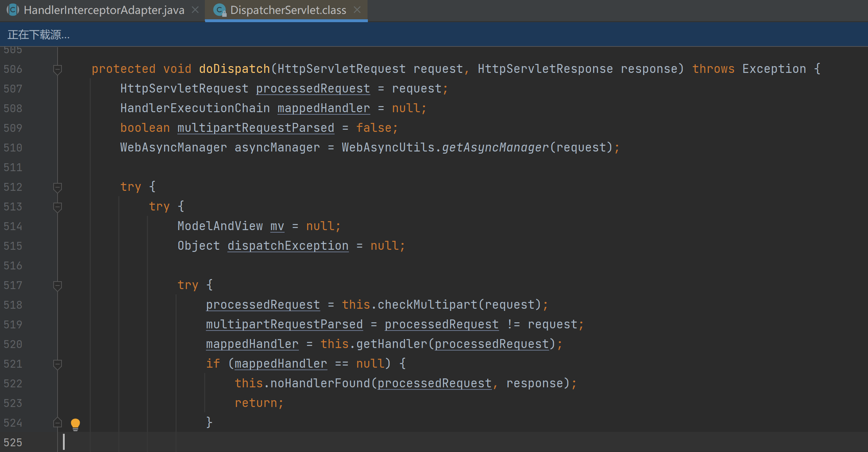Click HttpServletResponse parameter type
Image resolution: width=868 pixels, height=452 pixels.
pyautogui.click(x=545, y=69)
